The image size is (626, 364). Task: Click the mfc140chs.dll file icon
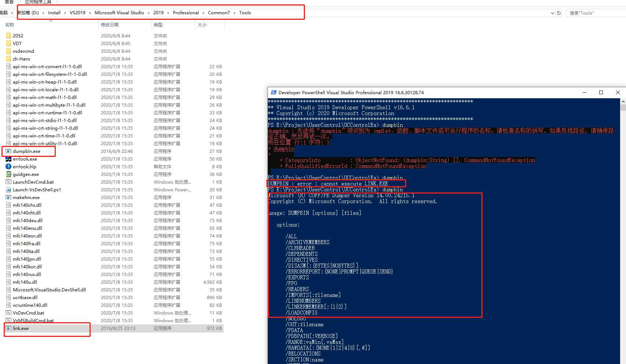(x=8, y=205)
